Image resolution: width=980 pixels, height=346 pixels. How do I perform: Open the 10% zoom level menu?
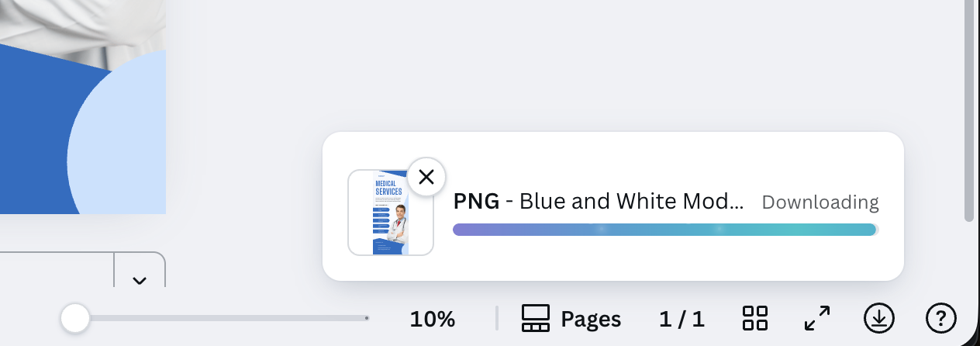pyautogui.click(x=432, y=319)
